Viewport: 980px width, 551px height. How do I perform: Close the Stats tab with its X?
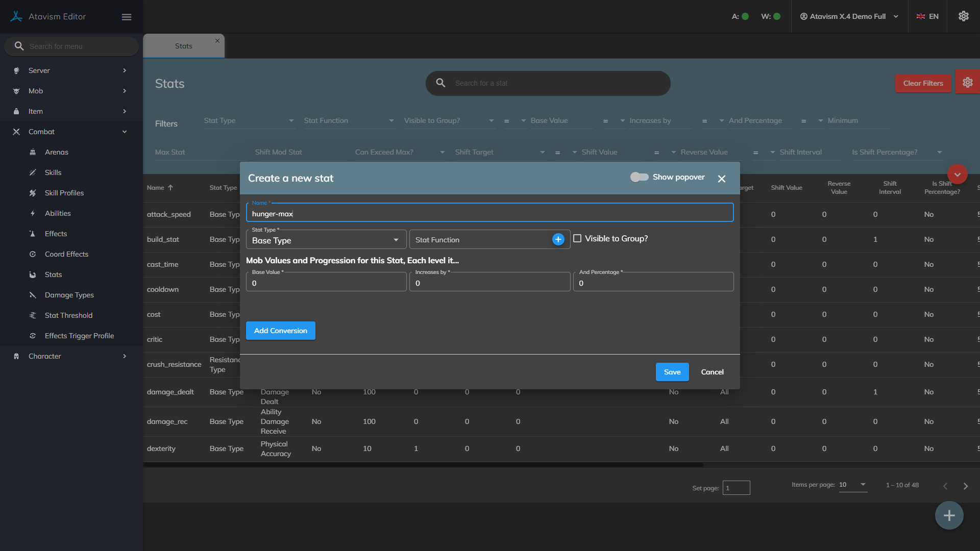(217, 41)
